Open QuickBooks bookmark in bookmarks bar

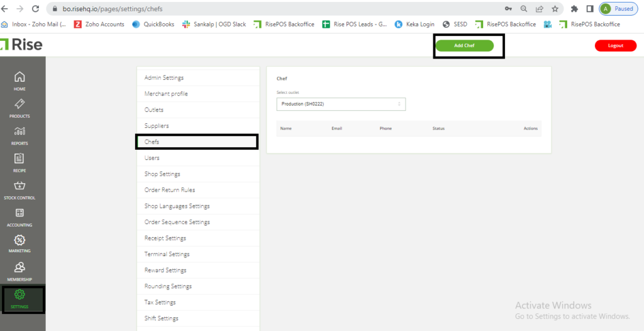[154, 25]
